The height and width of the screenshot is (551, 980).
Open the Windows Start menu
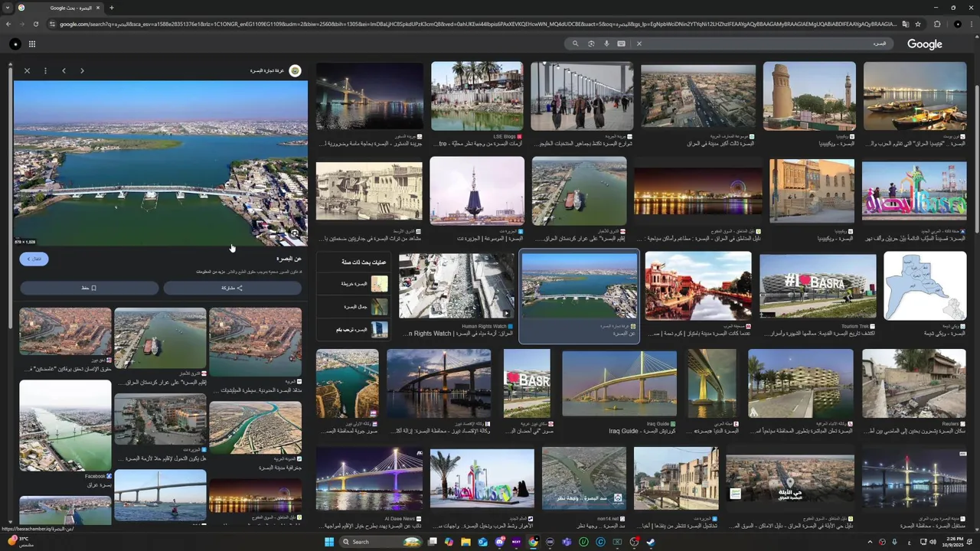click(x=329, y=542)
